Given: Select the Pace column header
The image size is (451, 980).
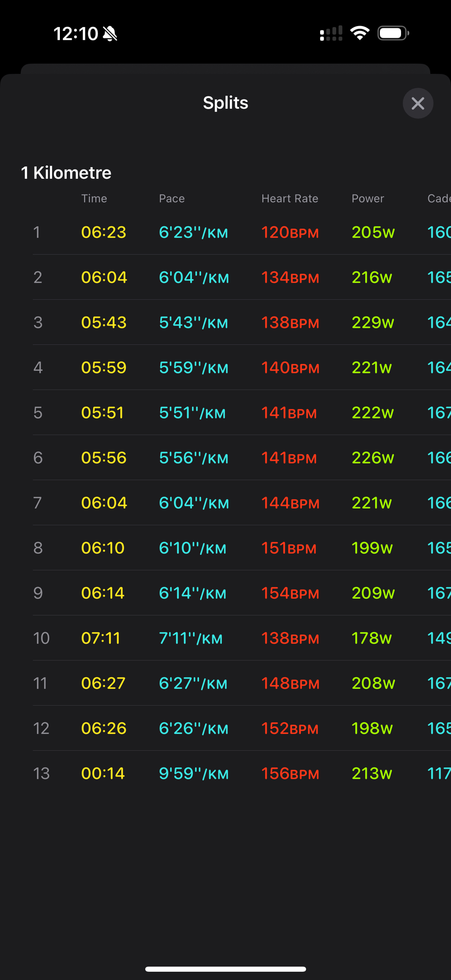Looking at the screenshot, I should 172,198.
